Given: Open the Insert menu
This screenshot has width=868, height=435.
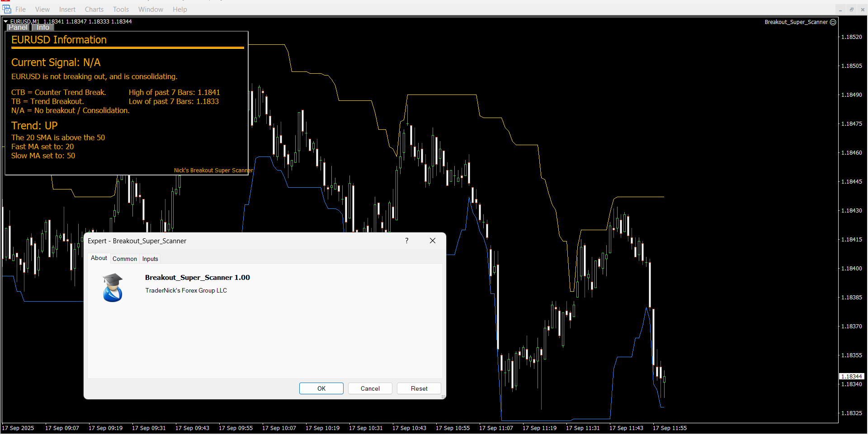Looking at the screenshot, I should click(x=67, y=9).
